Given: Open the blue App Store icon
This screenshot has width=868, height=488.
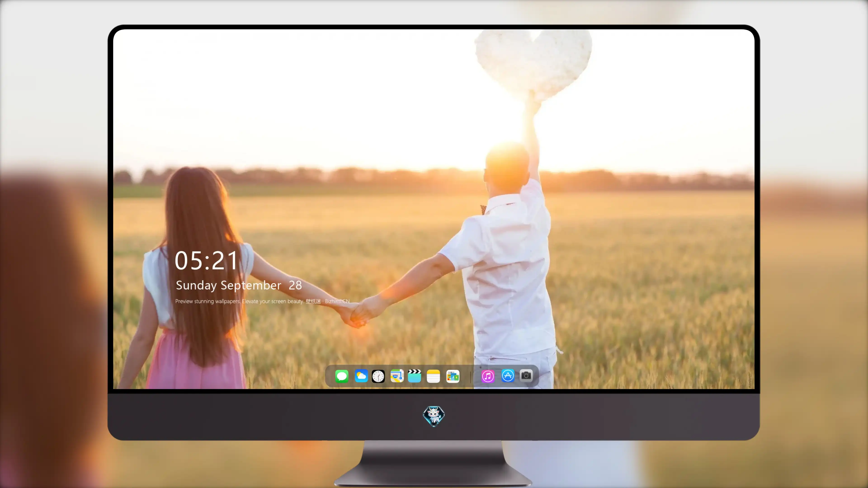Looking at the screenshot, I should pyautogui.click(x=508, y=375).
